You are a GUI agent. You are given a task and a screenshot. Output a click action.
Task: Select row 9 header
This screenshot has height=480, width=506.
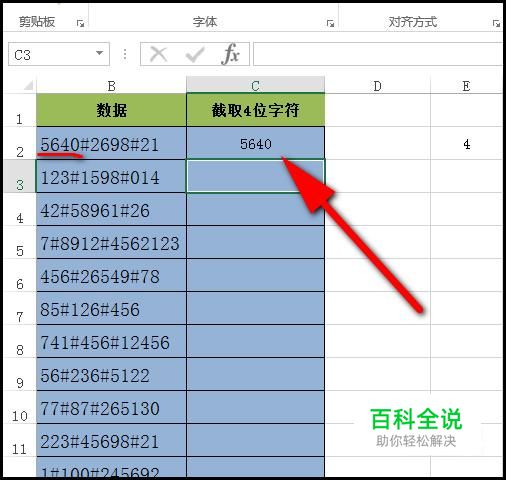click(x=19, y=374)
